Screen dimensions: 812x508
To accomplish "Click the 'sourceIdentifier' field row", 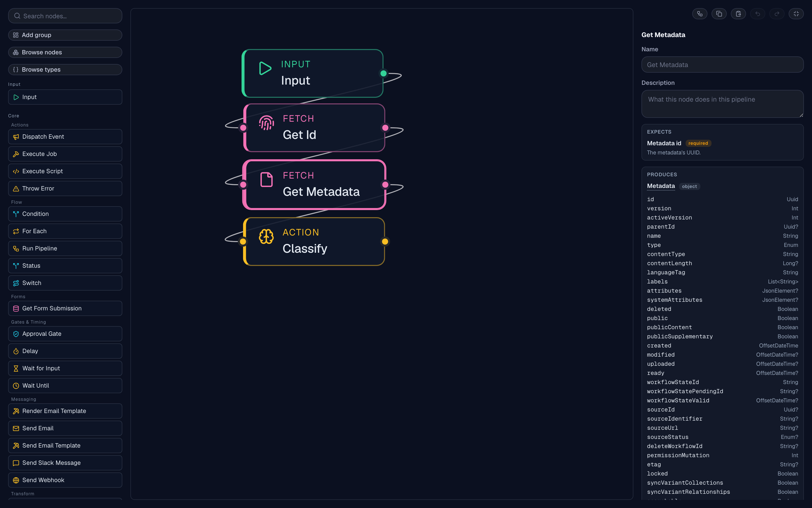I will click(x=722, y=419).
